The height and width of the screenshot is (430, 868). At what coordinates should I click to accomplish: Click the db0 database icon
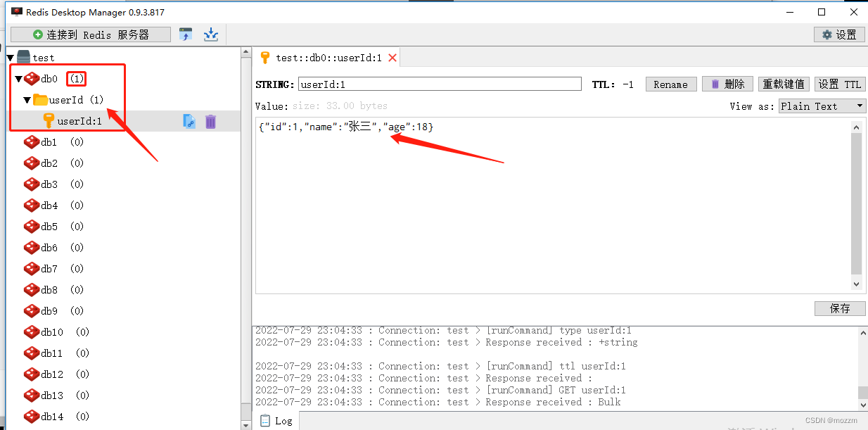coord(32,79)
